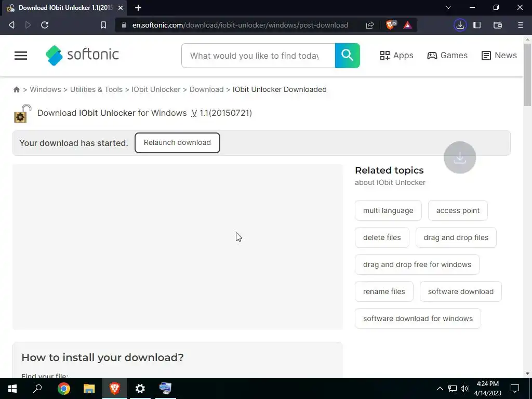Open the Games section

[447, 55]
